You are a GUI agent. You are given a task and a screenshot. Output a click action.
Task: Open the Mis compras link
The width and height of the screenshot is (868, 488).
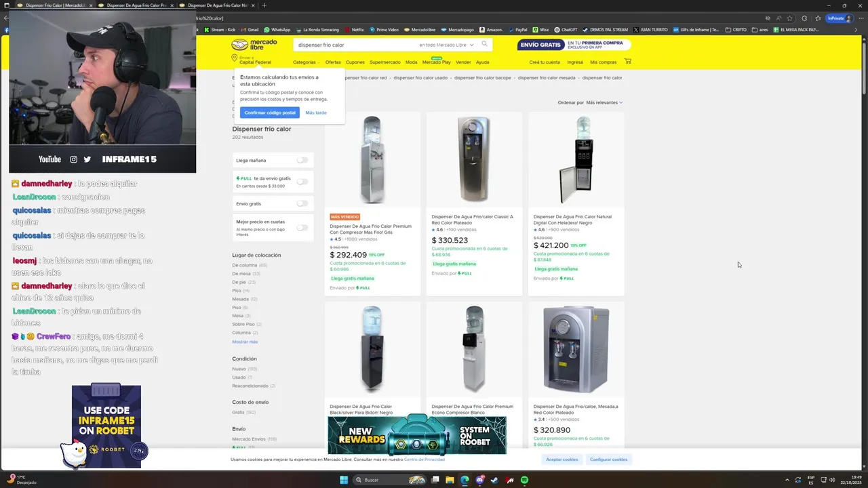[604, 62]
